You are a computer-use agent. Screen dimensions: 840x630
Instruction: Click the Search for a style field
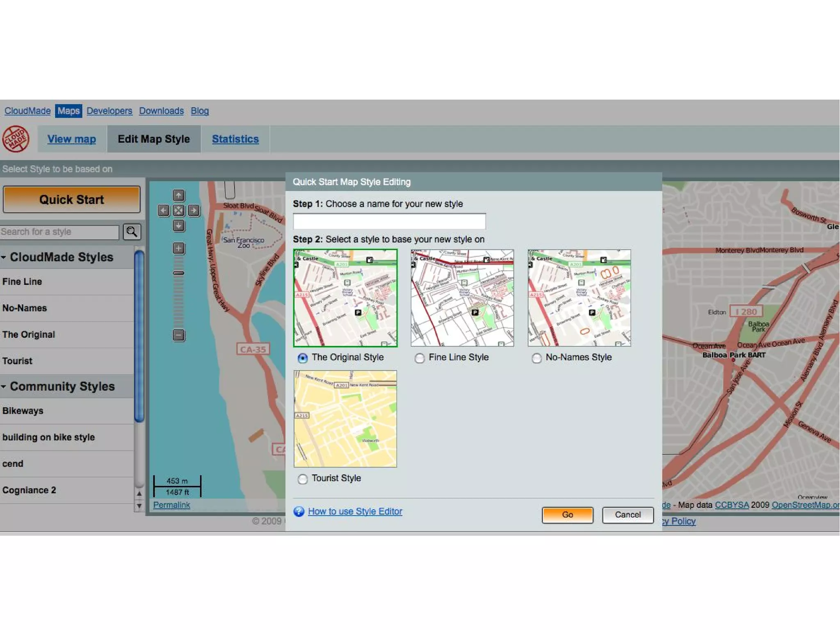click(x=59, y=232)
